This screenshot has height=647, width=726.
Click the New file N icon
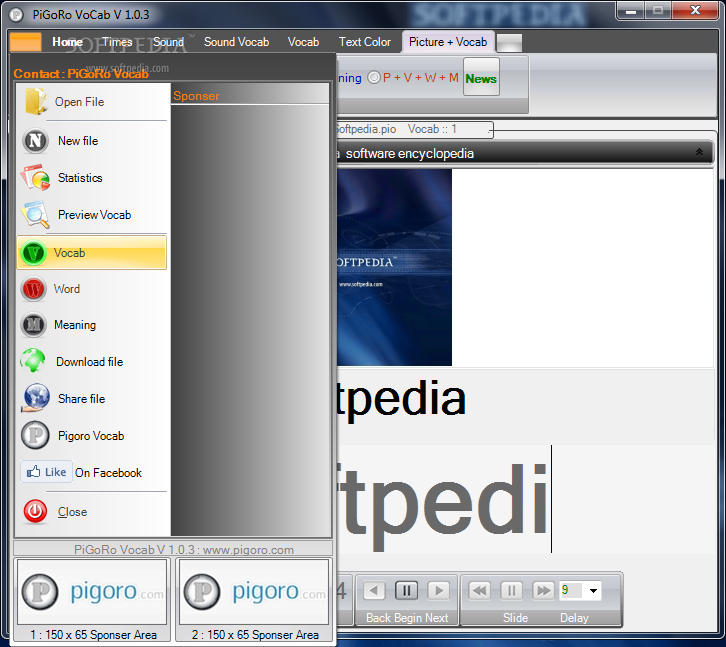pos(35,141)
